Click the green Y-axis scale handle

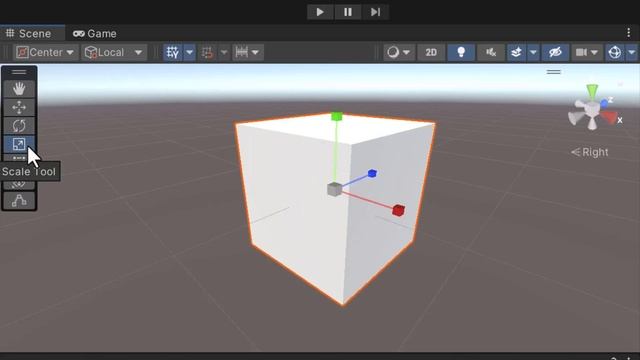[x=337, y=117]
